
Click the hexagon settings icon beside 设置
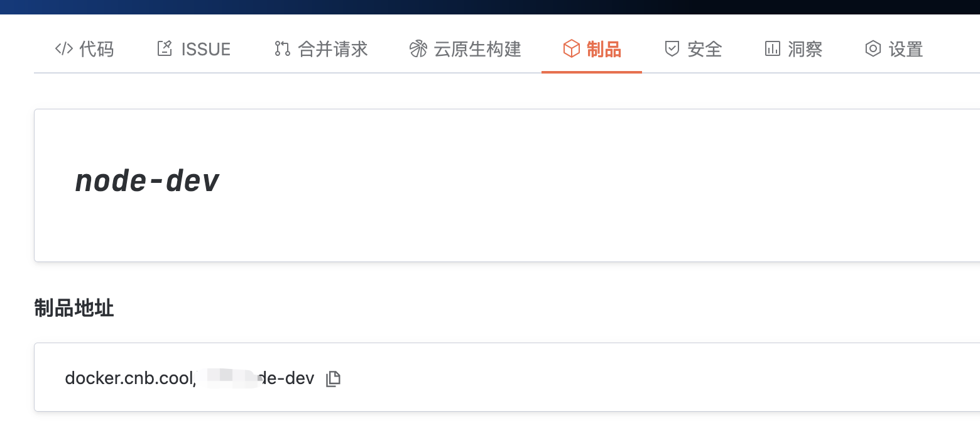873,49
